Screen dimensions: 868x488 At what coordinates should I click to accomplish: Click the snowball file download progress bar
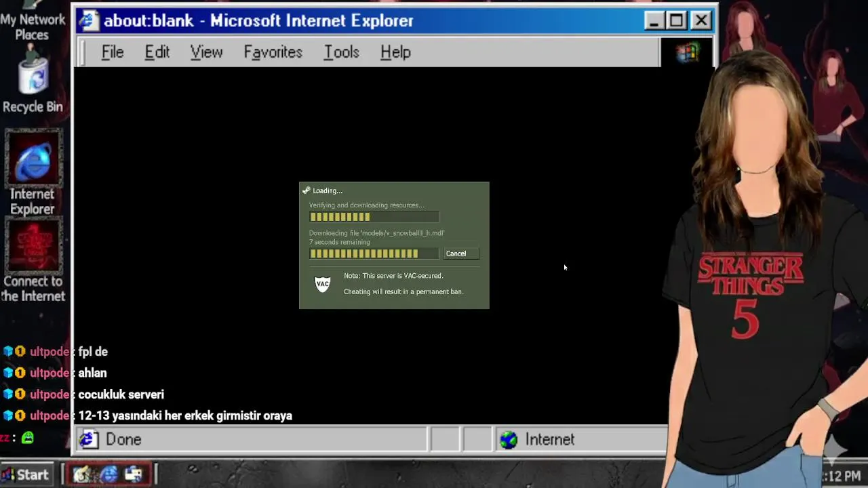pos(374,253)
